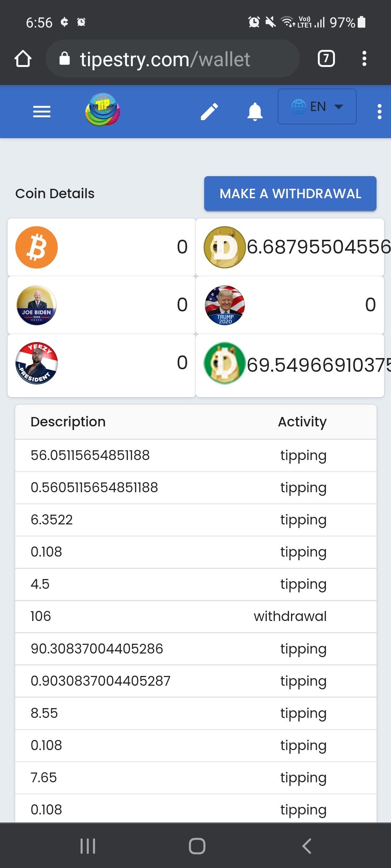Select the Joe Biden coin icon
This screenshot has height=868, width=391.
pyautogui.click(x=37, y=305)
